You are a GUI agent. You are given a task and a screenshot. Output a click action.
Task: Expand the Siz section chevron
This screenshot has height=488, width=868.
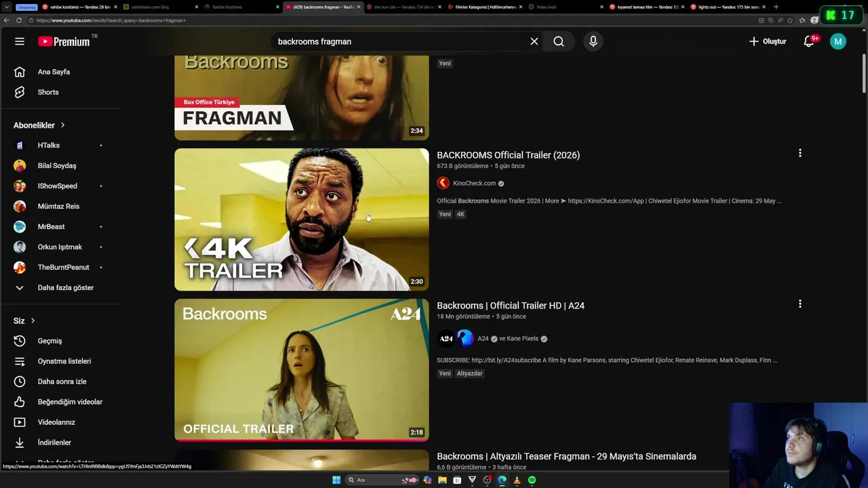click(x=33, y=321)
